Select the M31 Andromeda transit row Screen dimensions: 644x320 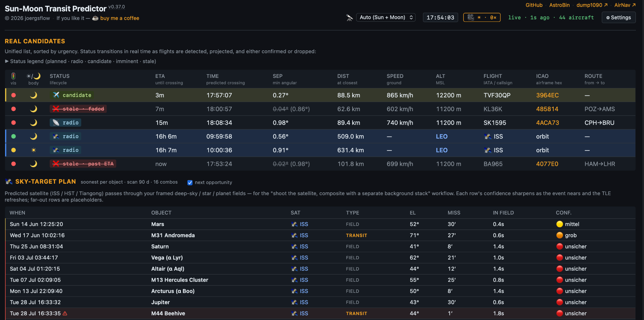320,235
